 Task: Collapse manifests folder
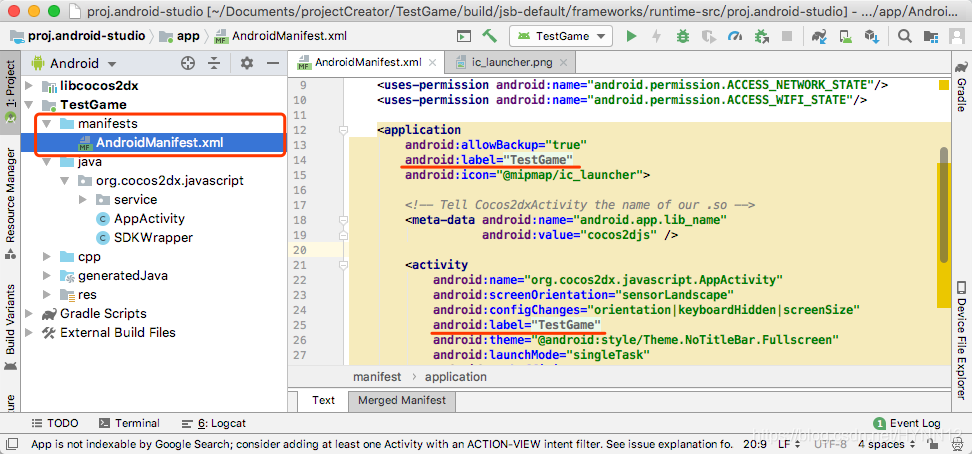click(47, 123)
